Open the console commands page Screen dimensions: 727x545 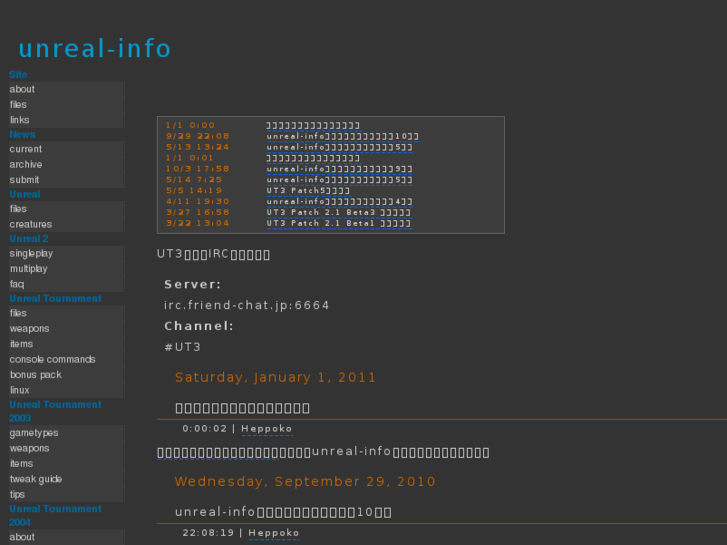[66, 359]
